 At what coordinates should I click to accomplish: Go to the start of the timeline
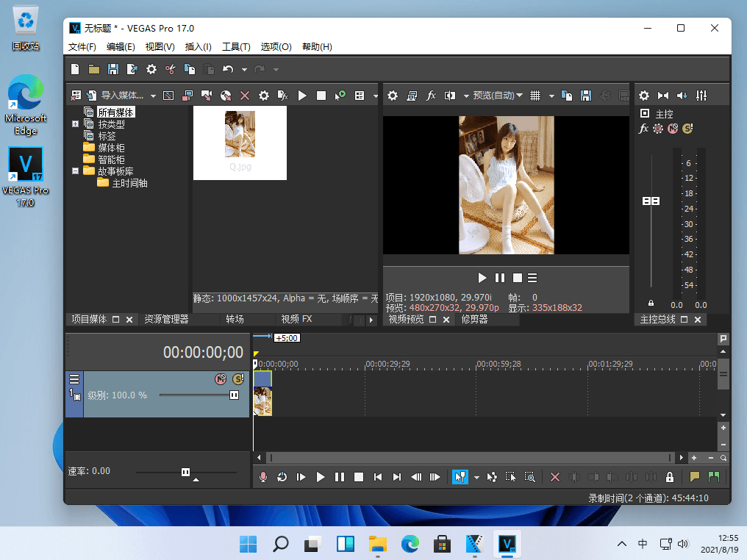point(378,477)
